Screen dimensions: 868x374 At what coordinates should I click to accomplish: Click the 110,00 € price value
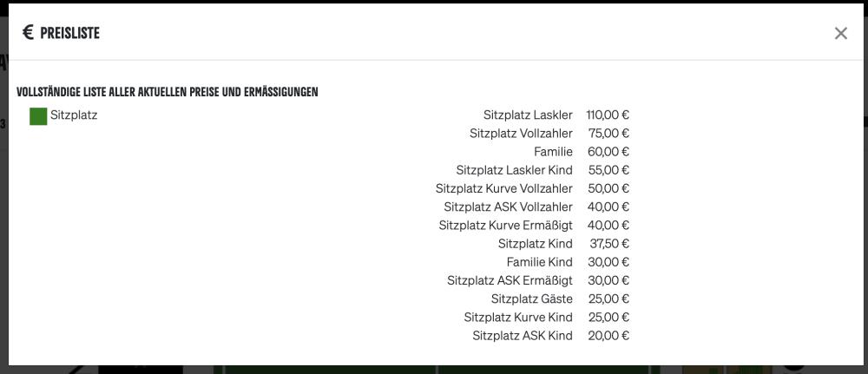(608, 115)
